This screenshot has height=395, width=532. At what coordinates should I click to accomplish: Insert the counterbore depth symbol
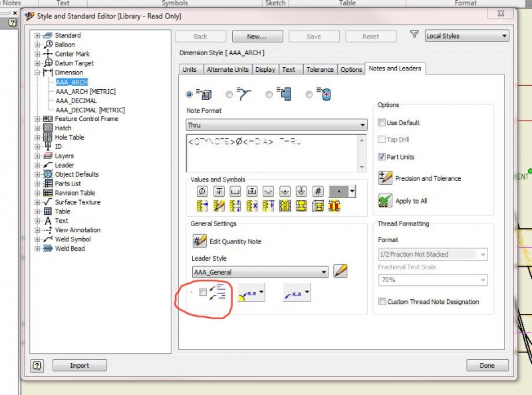(252, 192)
